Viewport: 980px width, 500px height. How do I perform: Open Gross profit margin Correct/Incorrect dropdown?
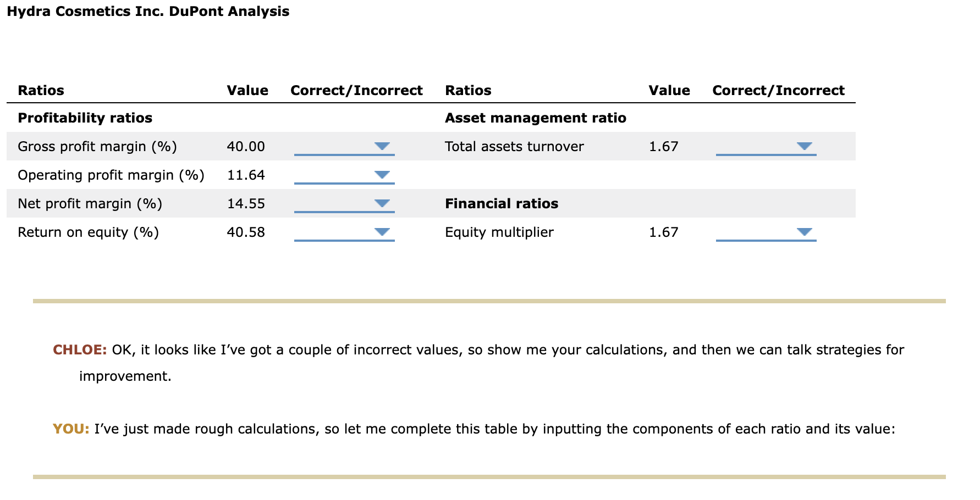(344, 147)
